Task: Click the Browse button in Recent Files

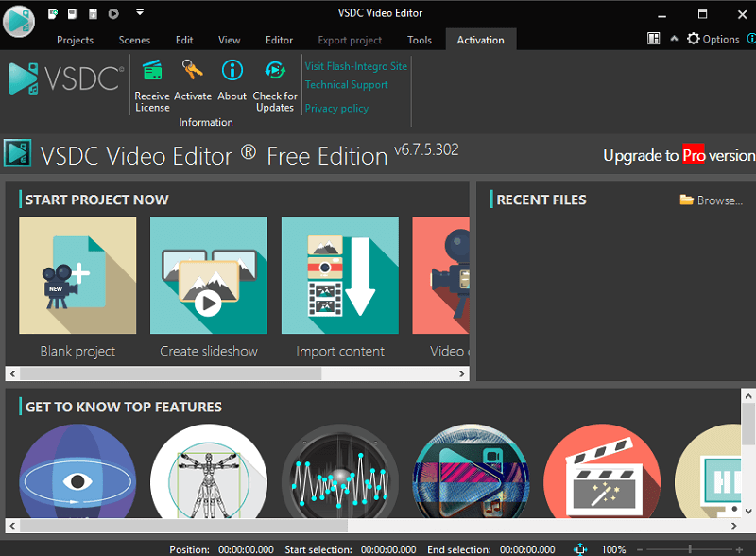Action: pyautogui.click(x=712, y=200)
